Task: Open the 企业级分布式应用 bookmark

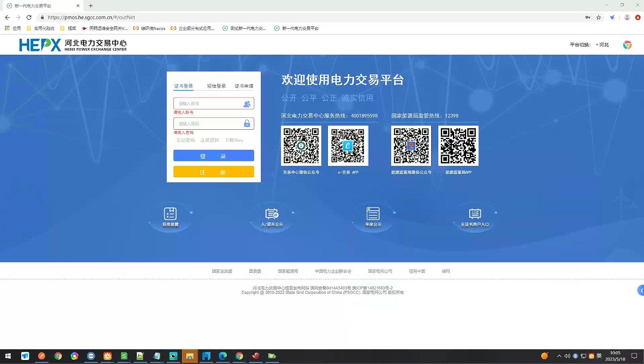Action: (192, 28)
